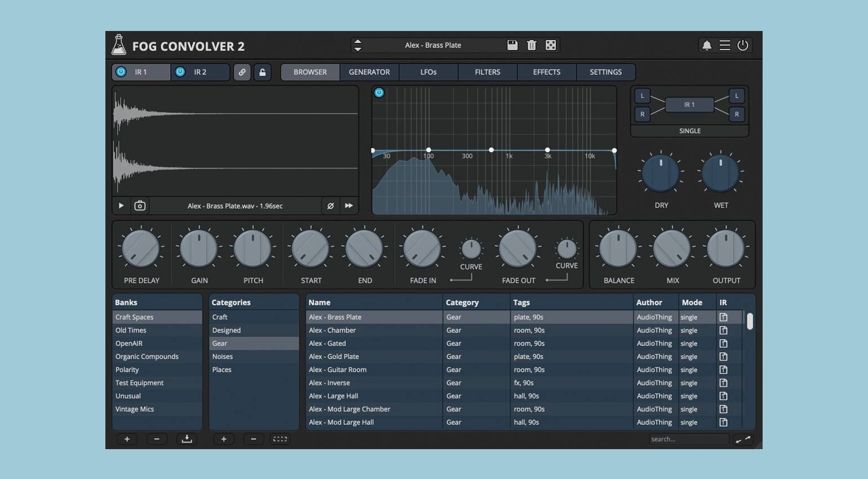Image resolution: width=868 pixels, height=479 pixels.
Task: Disable the EQ graph power toggle
Action: pyautogui.click(x=379, y=93)
